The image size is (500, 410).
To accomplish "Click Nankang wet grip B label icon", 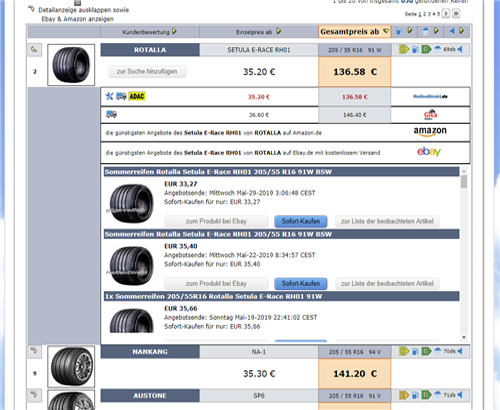I will pos(426,351).
